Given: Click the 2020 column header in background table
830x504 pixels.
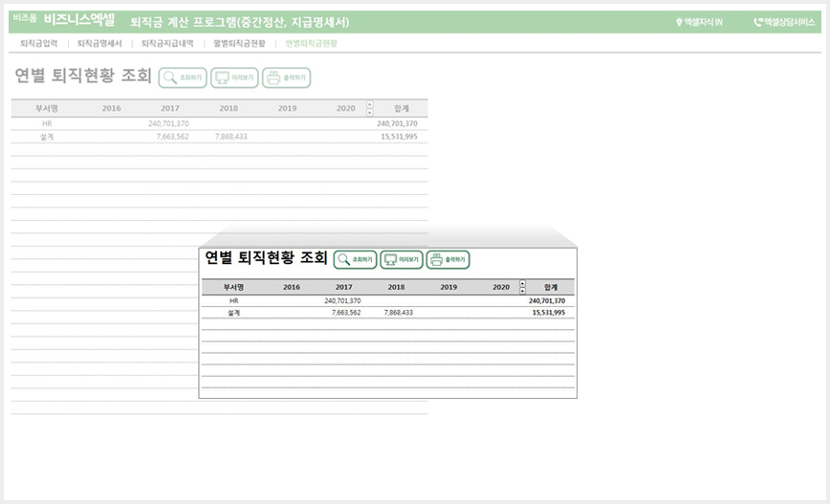Looking at the screenshot, I should point(345,108).
